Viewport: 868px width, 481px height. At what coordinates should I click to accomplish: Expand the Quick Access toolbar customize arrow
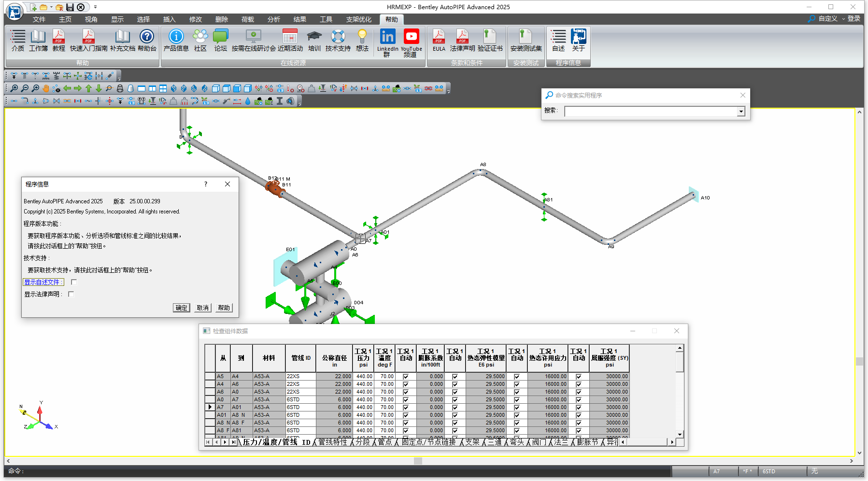point(95,7)
